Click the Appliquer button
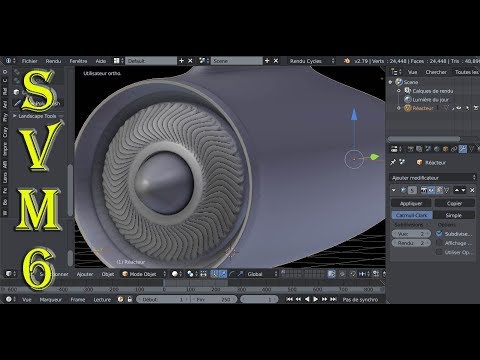This screenshot has height=360, width=480. point(411,203)
